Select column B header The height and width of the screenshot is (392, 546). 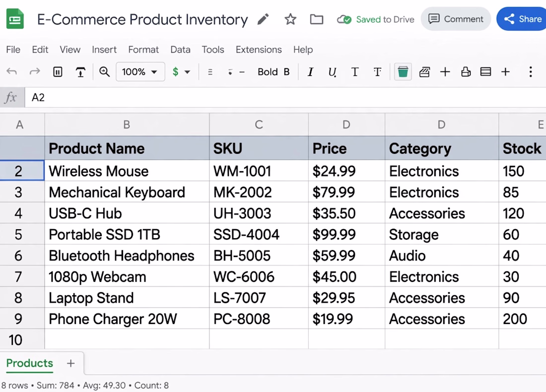coord(127,124)
